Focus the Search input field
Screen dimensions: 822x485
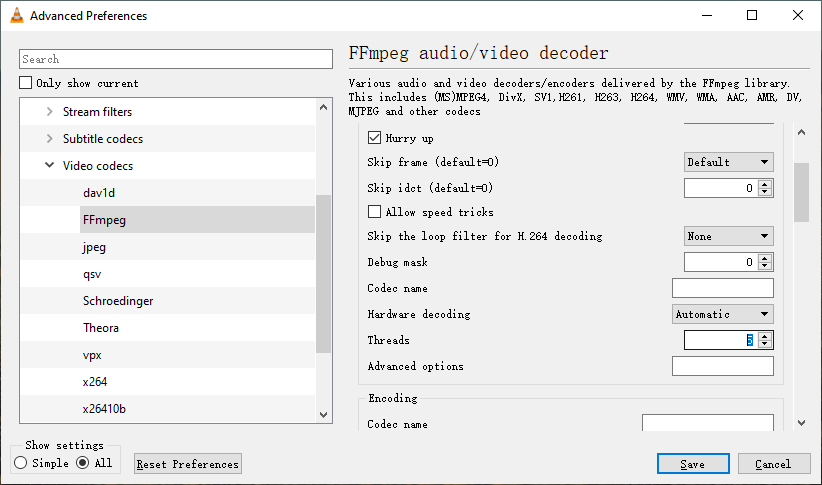point(176,59)
